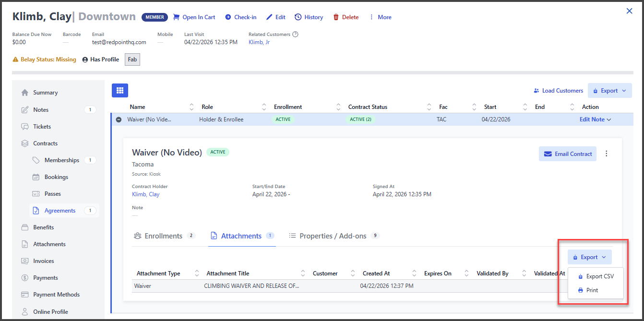Viewport: 644px width, 321px height.
Task: Open the top Export dropdown
Action: (x=609, y=91)
